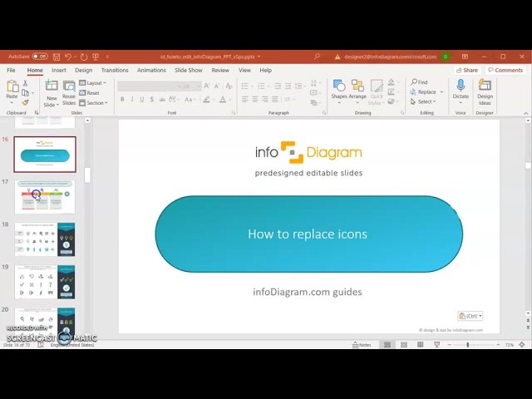Expand the Section dropdown
Screen dimensions: 532x399
pyautogui.click(x=93, y=103)
